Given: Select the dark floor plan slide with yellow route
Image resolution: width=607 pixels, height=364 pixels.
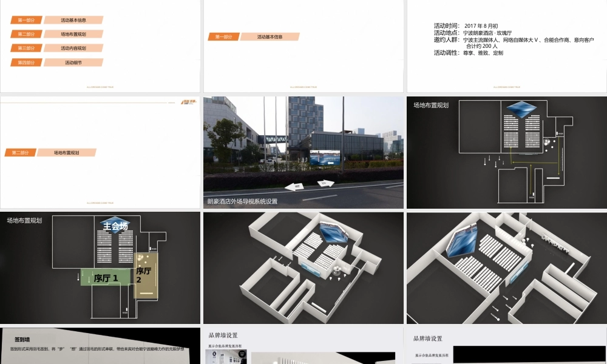Looking at the screenshot, I should tap(507, 152).
